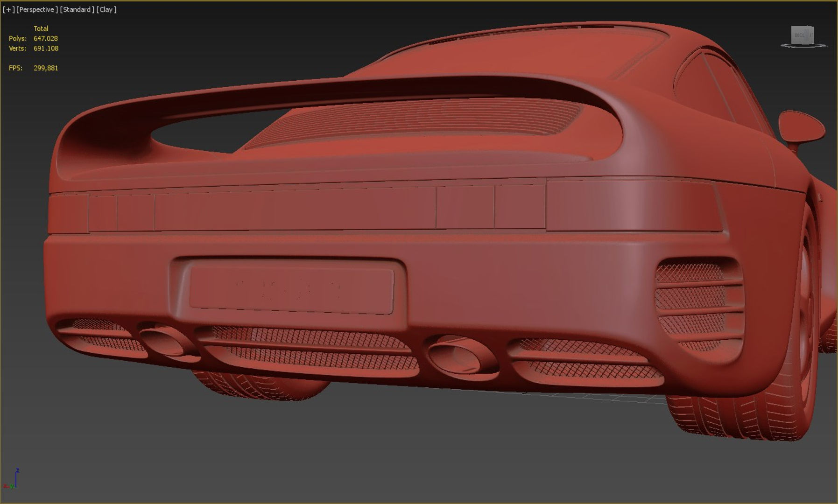
Task: Click the ViewCube compass ring
Action: click(804, 46)
